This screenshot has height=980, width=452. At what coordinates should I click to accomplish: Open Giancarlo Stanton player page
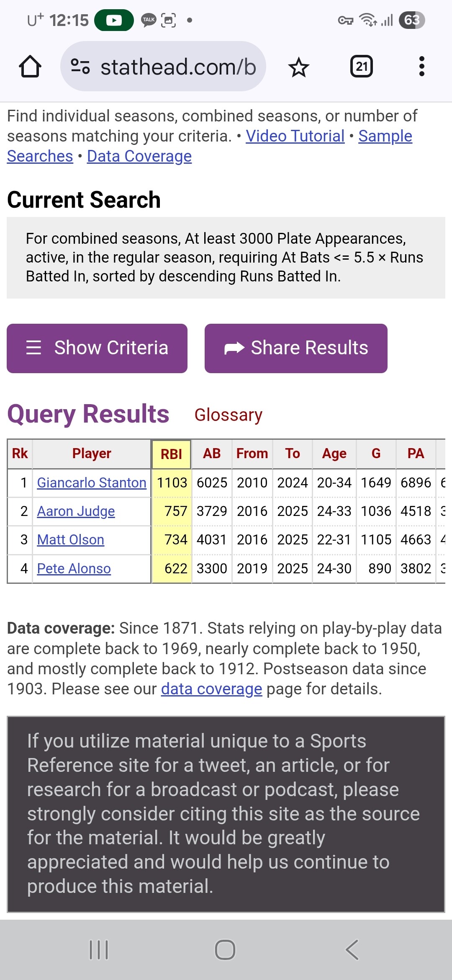(x=92, y=483)
